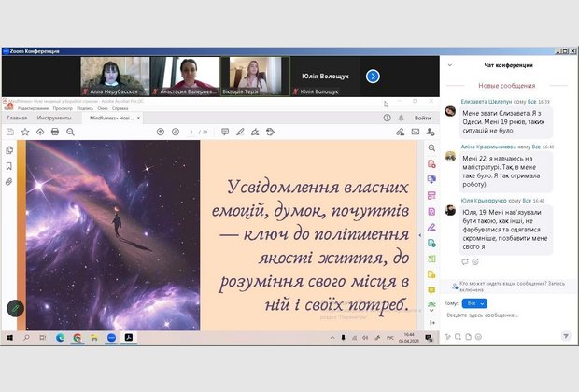
Task: Click the bookmark star icon in Acrobat
Action: [25, 132]
